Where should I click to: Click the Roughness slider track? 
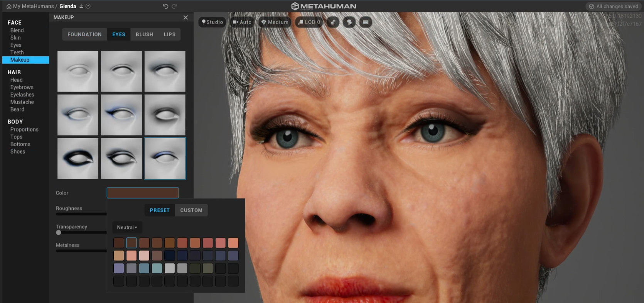click(81, 214)
